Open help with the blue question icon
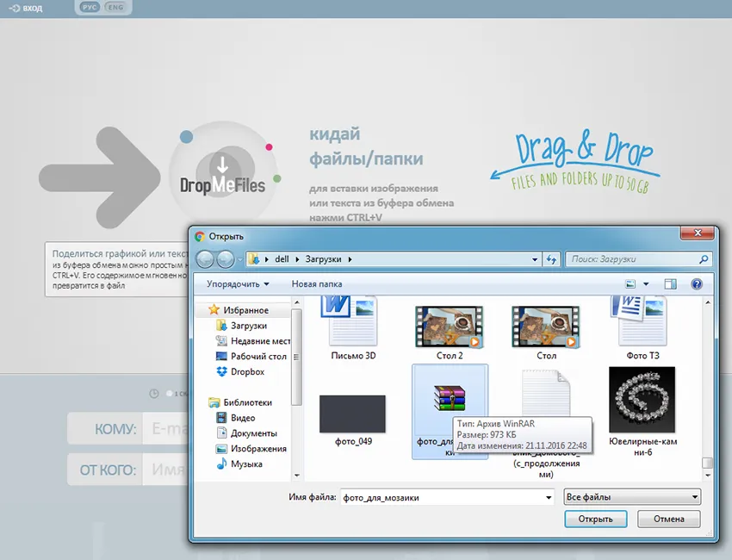This screenshot has width=732, height=560. pos(697,284)
